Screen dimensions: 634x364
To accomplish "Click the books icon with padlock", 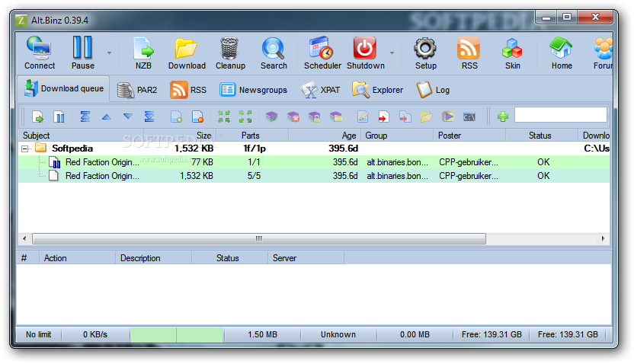I will 315,117.
